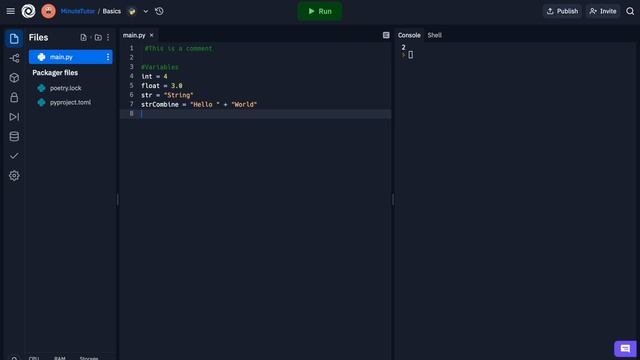Open the Database sidebar icon
This screenshot has width=640, height=360.
(x=14, y=137)
